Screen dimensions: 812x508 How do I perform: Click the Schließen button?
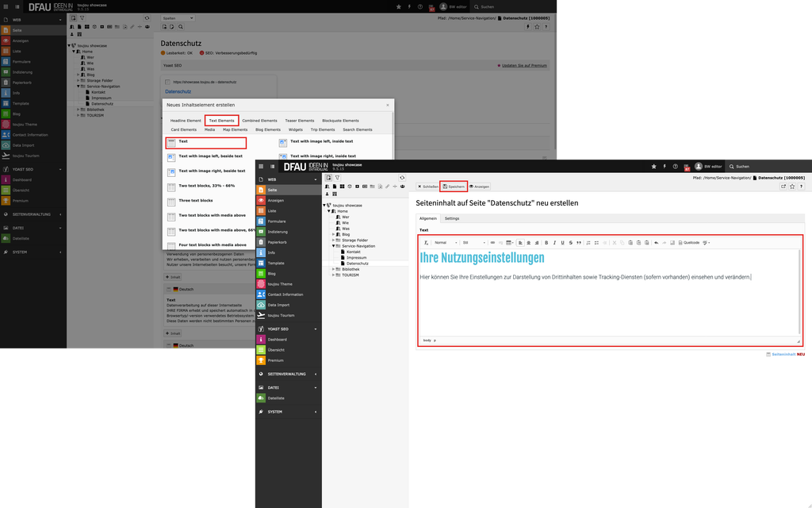point(428,187)
